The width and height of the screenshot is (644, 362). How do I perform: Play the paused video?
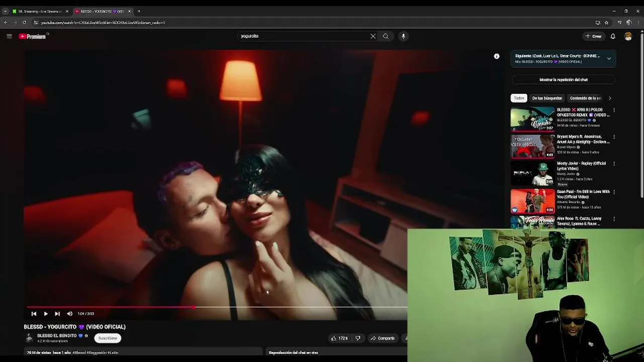coord(46,314)
